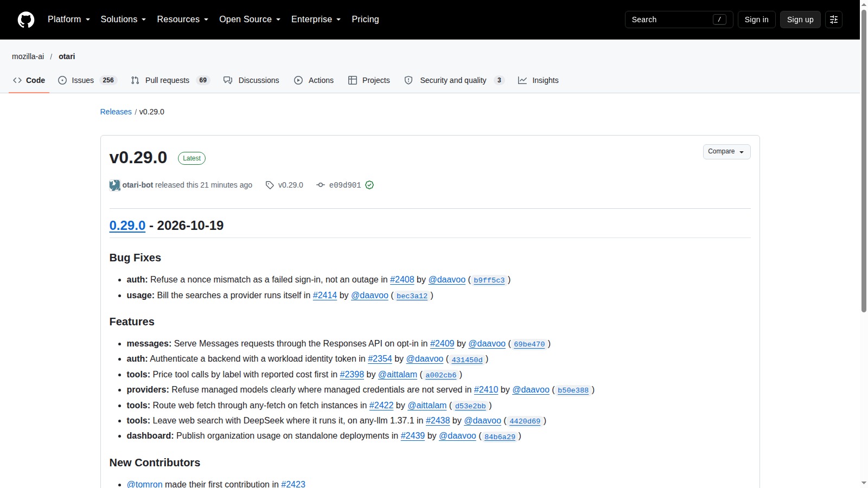Go to the Releases breadcrumb link
This screenshot has height=488, width=868.
tap(116, 112)
